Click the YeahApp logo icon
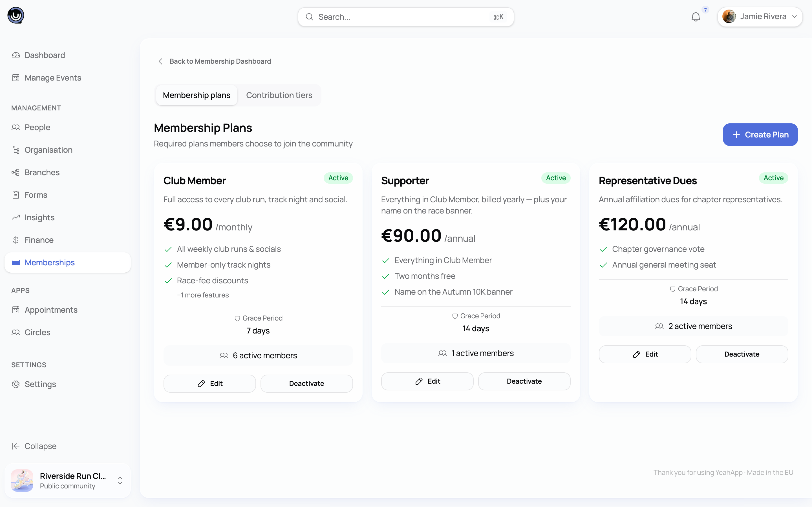The width and height of the screenshot is (812, 507). [x=16, y=15]
